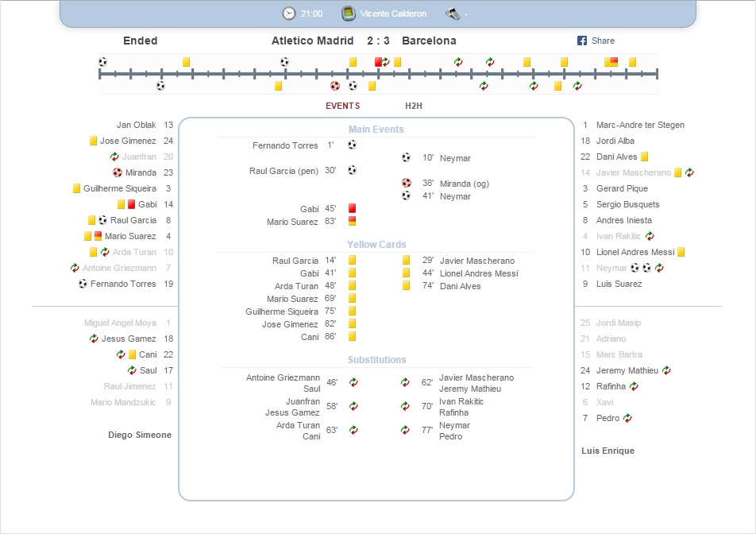Click red card icon in Gabi 45' row
The image size is (756, 534).
click(352, 208)
